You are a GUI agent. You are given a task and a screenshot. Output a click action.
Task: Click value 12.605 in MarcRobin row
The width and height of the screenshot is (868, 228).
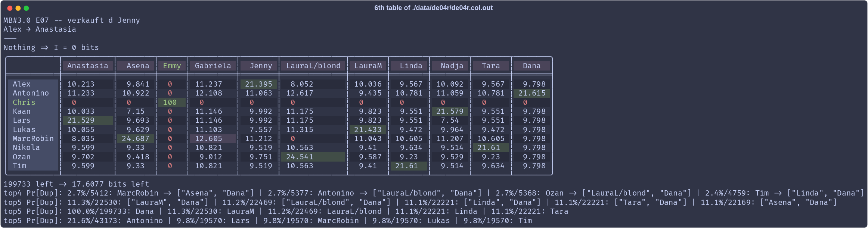(213, 139)
